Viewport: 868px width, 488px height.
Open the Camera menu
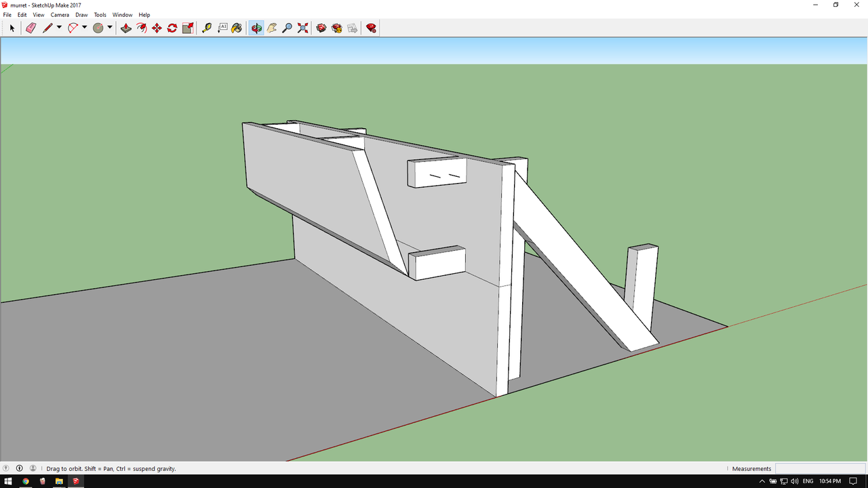pyautogui.click(x=60, y=15)
